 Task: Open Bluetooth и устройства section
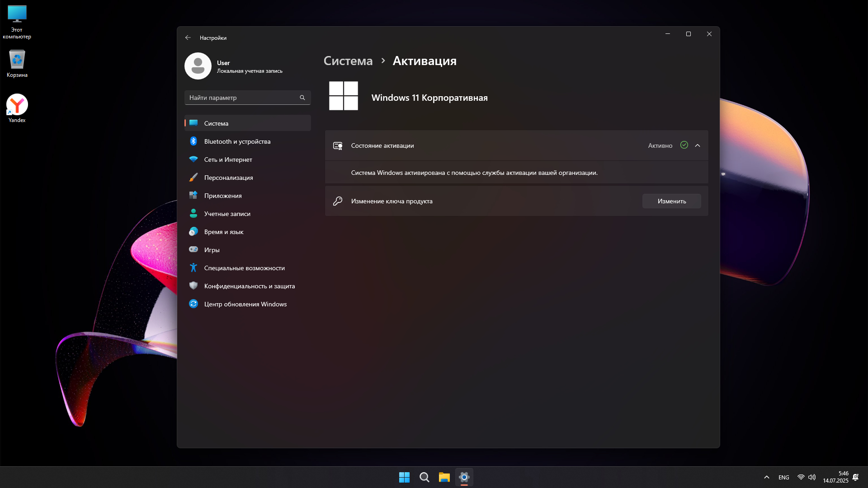point(237,141)
